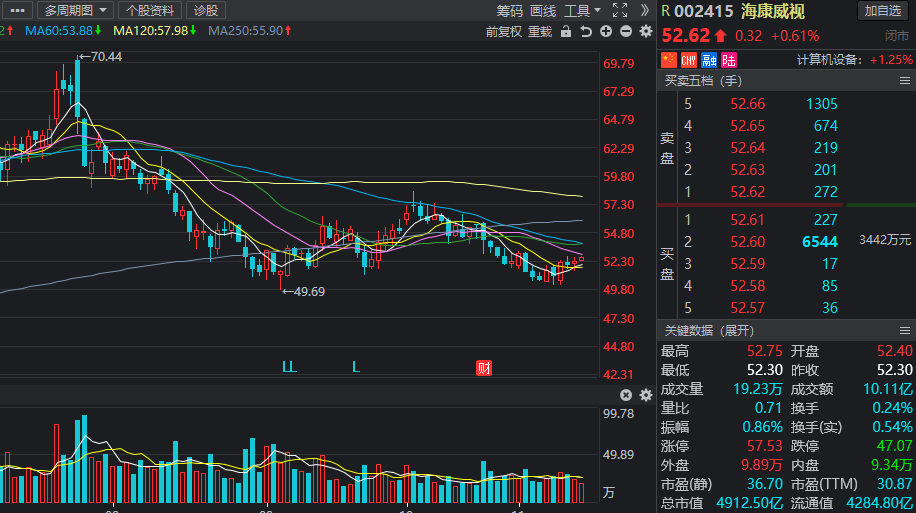Click the stock code 002415
This screenshot has height=513, width=916.
pos(703,11)
